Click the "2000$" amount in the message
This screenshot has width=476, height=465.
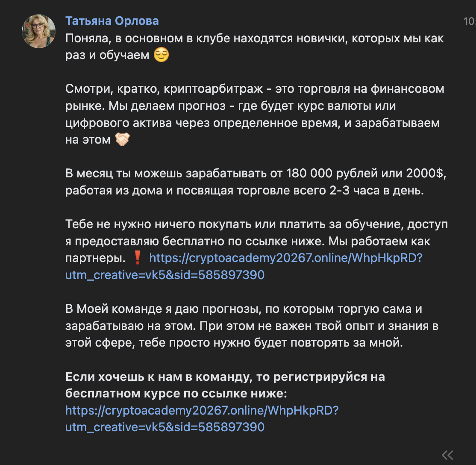point(425,174)
